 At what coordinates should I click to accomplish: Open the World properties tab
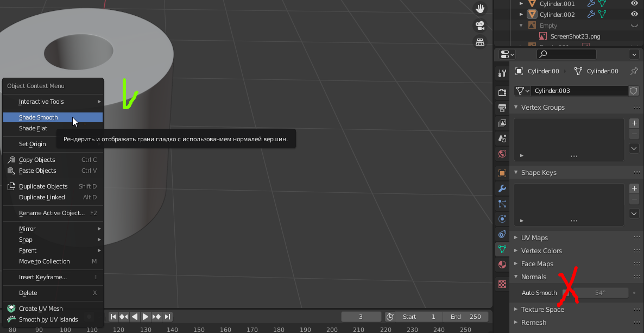[502, 154]
